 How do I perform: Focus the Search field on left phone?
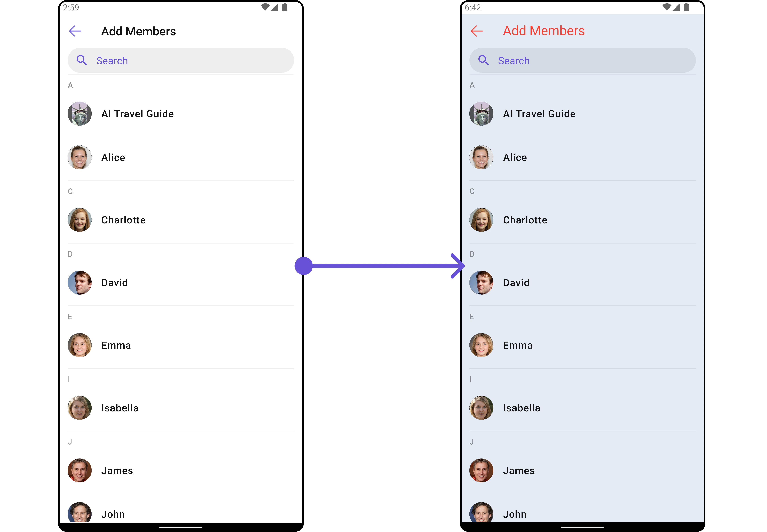click(x=181, y=60)
